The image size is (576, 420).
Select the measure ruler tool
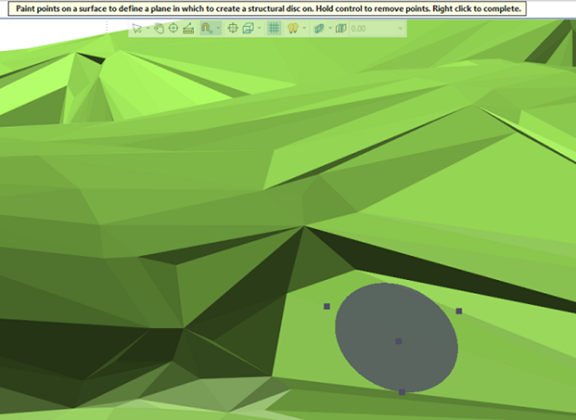[188, 28]
